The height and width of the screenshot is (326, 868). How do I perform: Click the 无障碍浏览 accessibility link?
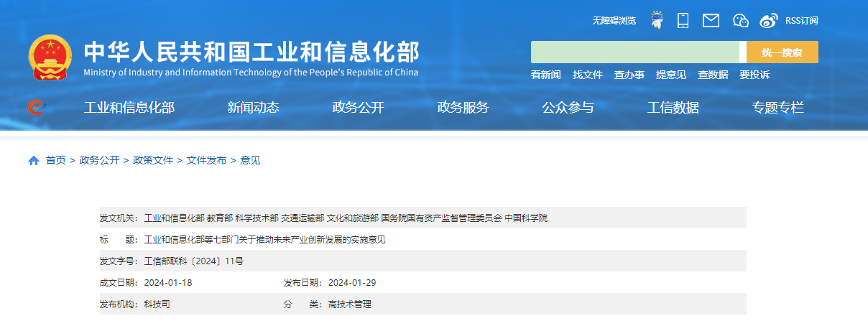614,21
